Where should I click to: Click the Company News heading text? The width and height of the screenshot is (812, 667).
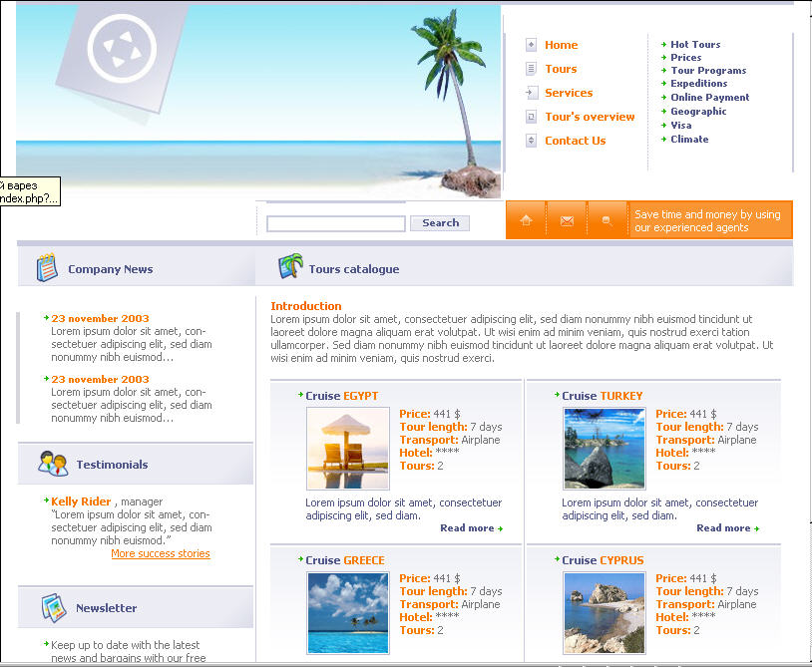pyautogui.click(x=111, y=269)
